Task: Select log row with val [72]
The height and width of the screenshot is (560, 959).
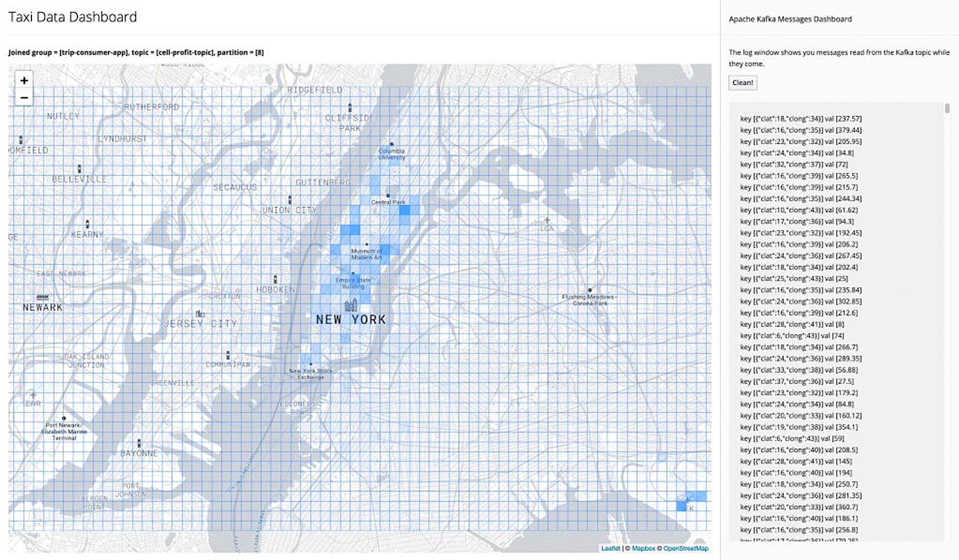Action: click(x=794, y=164)
